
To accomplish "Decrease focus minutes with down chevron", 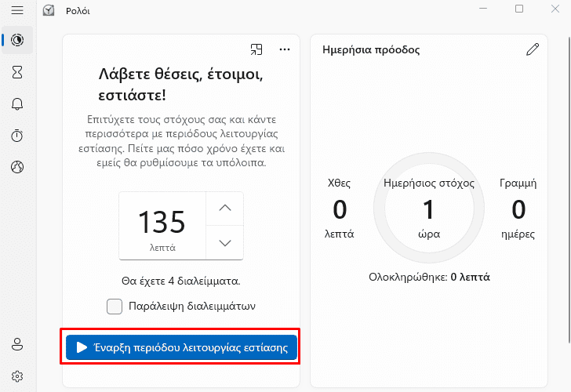I will pos(225,243).
